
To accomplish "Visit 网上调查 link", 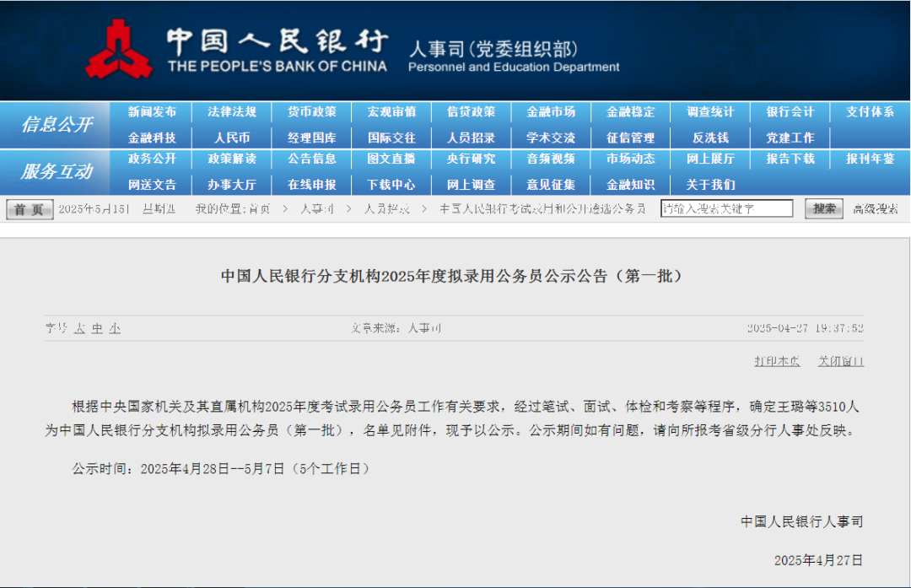I will (472, 185).
